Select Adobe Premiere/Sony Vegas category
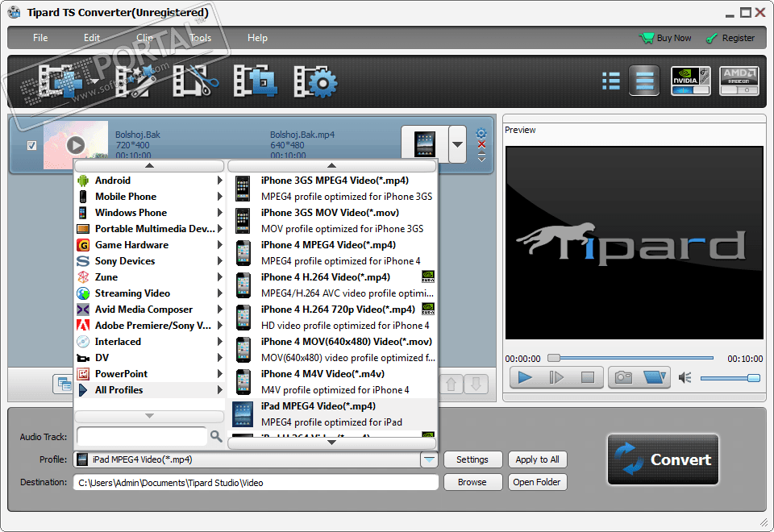Image resolution: width=774 pixels, height=532 pixels. [x=150, y=326]
